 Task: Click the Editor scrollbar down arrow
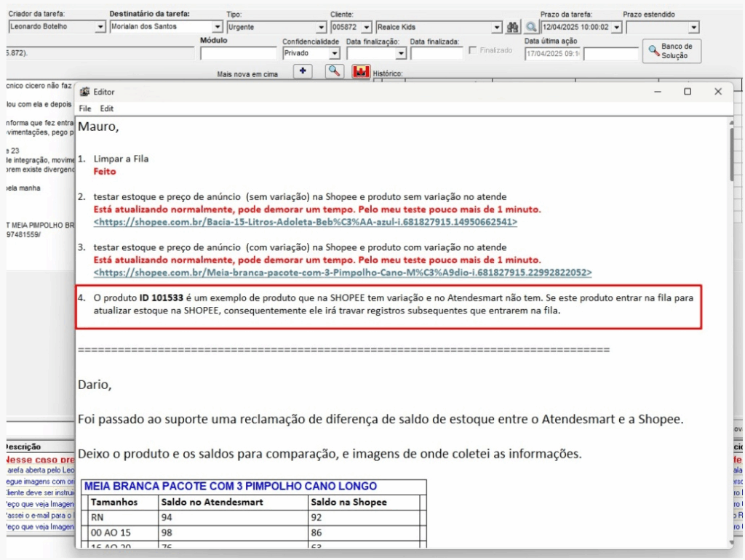731,542
